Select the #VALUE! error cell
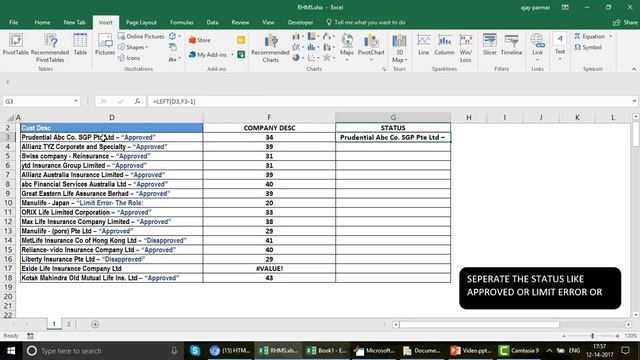This screenshot has height=360, width=640. (269, 269)
